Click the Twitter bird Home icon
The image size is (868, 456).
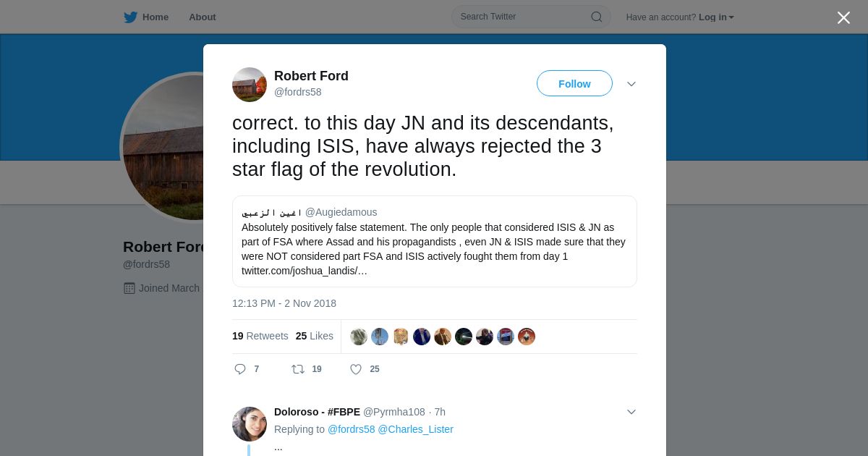coord(130,17)
